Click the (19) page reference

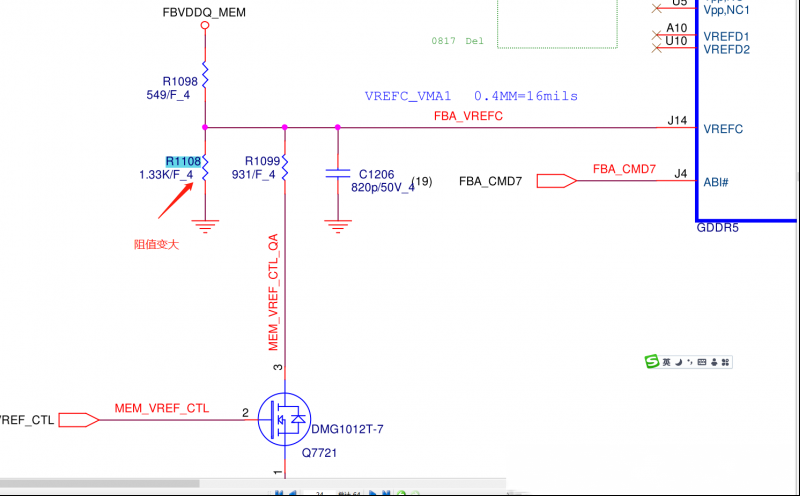click(x=422, y=181)
